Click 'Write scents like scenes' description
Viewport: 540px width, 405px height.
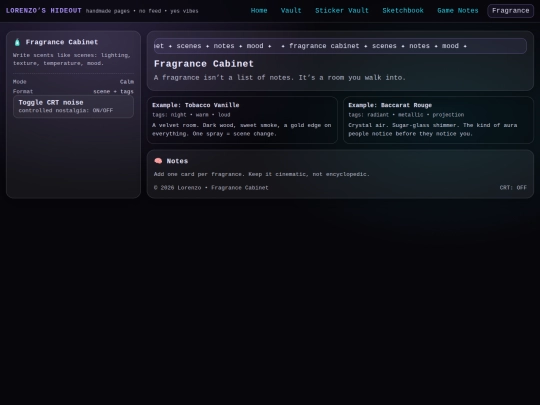[x=72, y=59]
